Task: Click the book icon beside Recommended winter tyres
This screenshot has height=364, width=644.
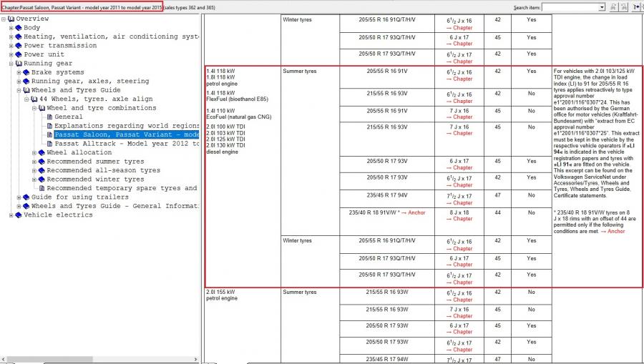Action: click(42, 179)
